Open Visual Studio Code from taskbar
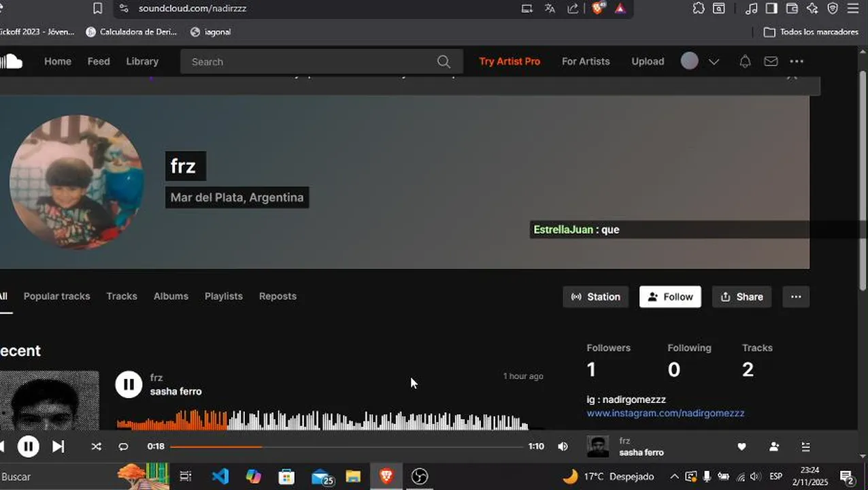This screenshot has width=868, height=490. click(x=220, y=476)
